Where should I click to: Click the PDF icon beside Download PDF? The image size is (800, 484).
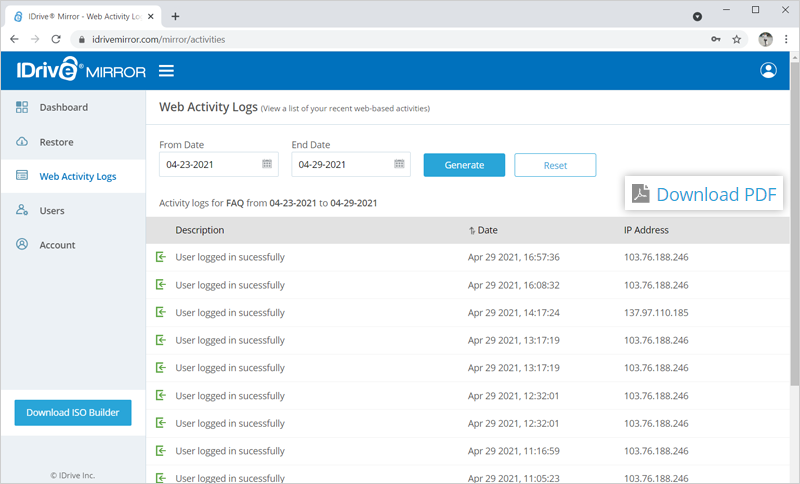click(x=640, y=194)
